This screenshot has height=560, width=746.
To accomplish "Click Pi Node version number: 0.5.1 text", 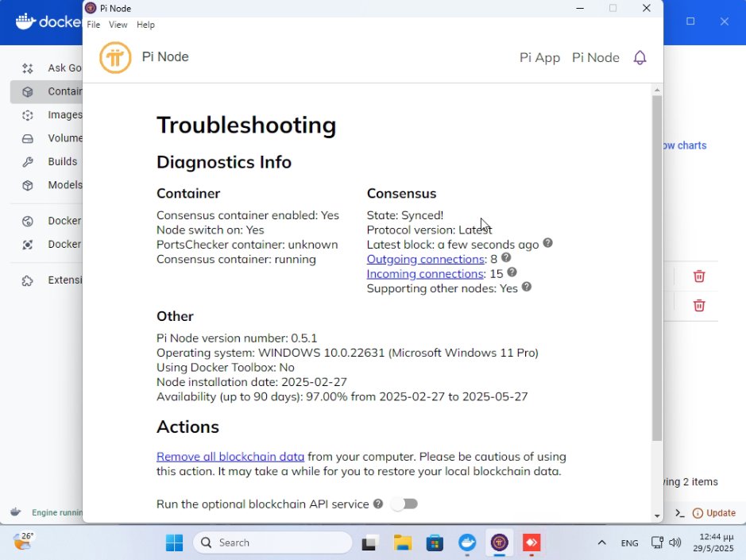I will pyautogui.click(x=237, y=338).
